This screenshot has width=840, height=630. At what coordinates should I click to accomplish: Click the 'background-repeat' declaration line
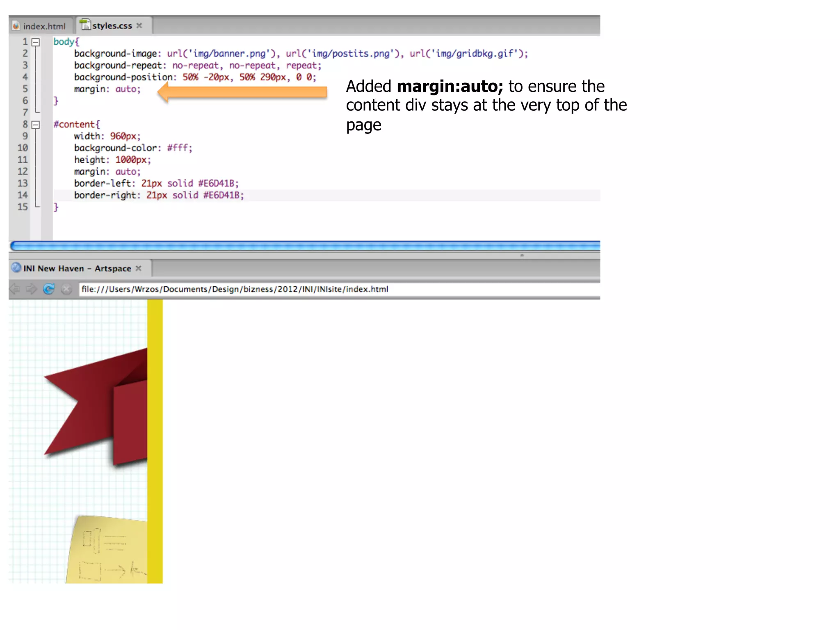tap(198, 66)
